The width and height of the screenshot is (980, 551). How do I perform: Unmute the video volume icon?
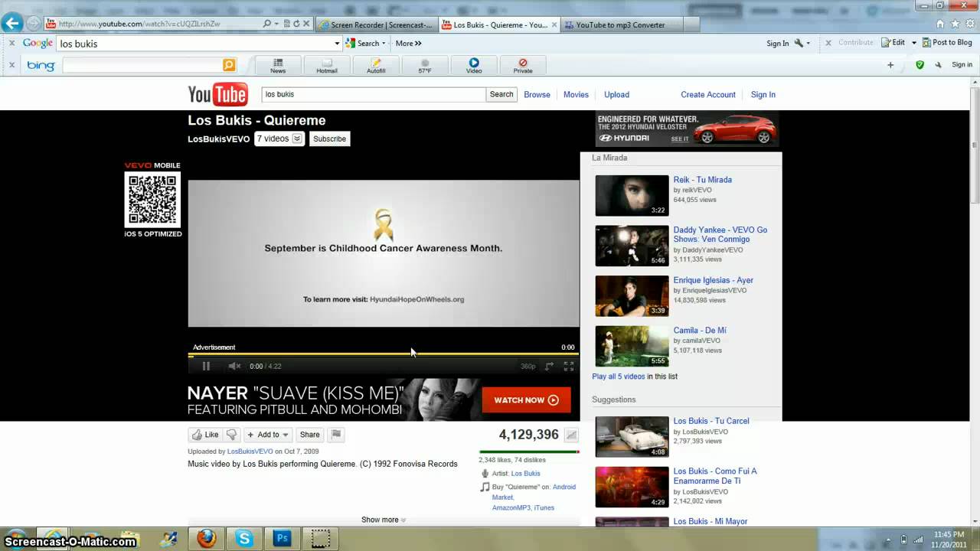coord(234,366)
